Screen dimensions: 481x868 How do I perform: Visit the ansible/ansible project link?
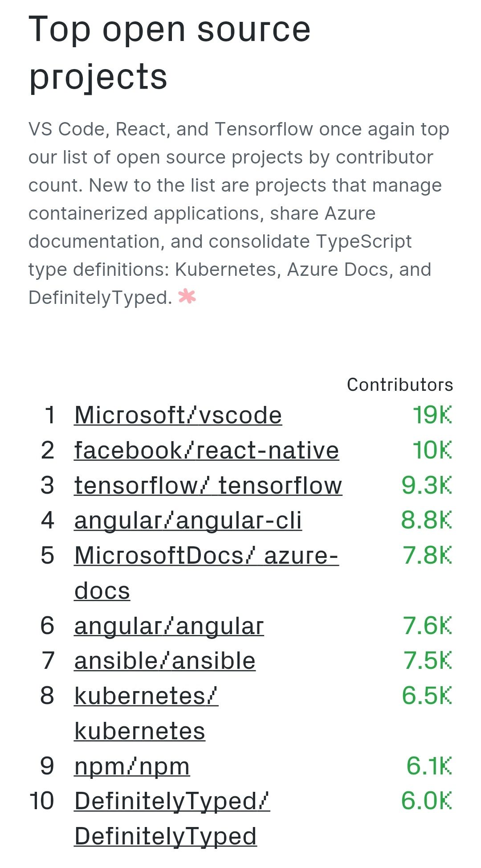click(165, 661)
